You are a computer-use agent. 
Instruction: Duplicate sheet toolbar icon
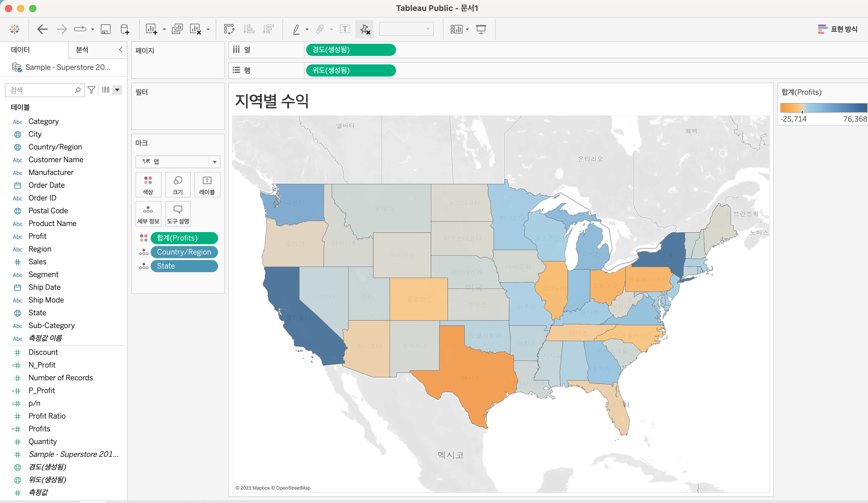tap(177, 29)
